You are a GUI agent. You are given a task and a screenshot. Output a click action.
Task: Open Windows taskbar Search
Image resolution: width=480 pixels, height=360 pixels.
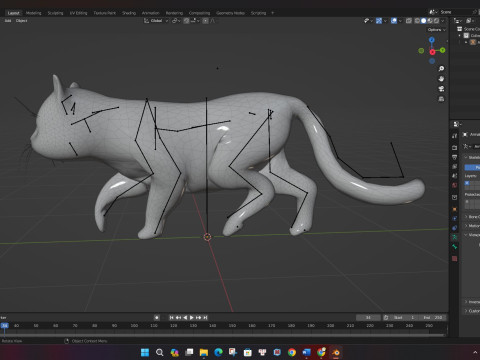[160, 352]
